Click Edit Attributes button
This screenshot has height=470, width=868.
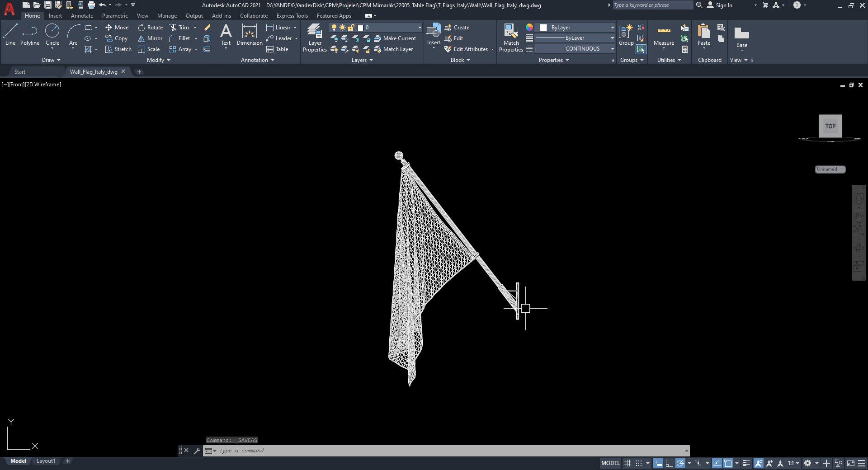click(467, 49)
